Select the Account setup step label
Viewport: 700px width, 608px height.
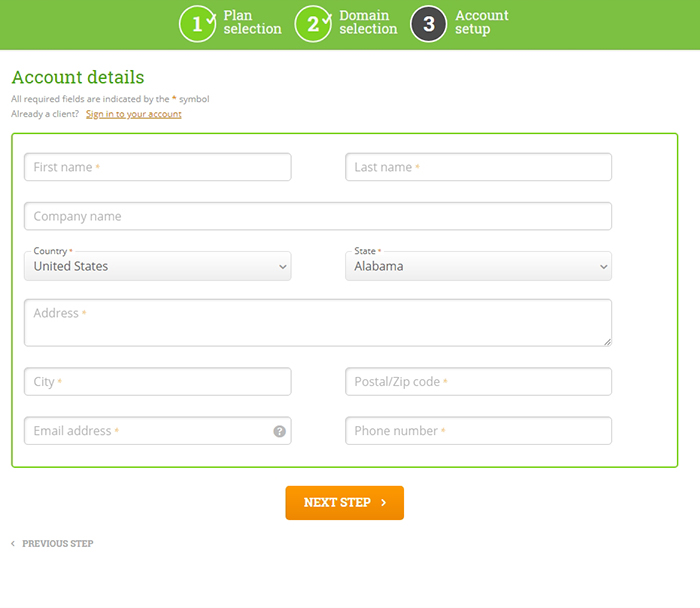(482, 22)
